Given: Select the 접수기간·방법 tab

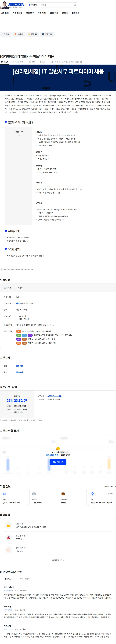Looking at the screenshot, I should [x=18, y=62].
